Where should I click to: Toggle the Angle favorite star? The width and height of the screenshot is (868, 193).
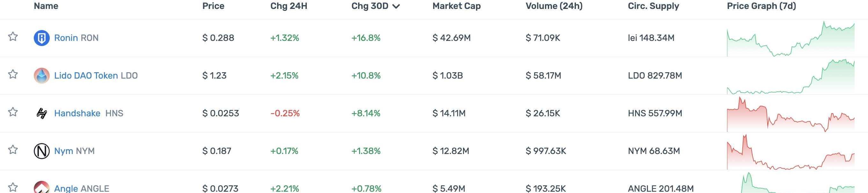pyautogui.click(x=13, y=187)
